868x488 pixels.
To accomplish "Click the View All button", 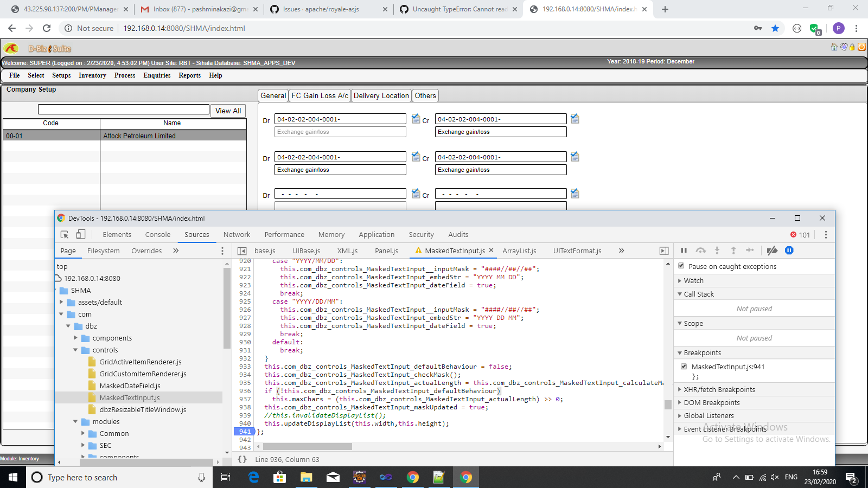I will click(x=228, y=111).
